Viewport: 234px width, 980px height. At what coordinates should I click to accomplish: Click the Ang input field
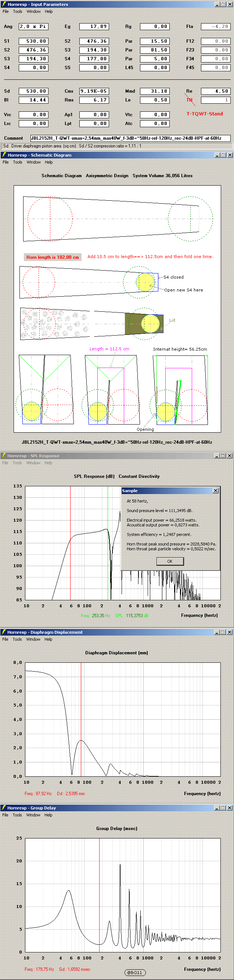point(33,26)
